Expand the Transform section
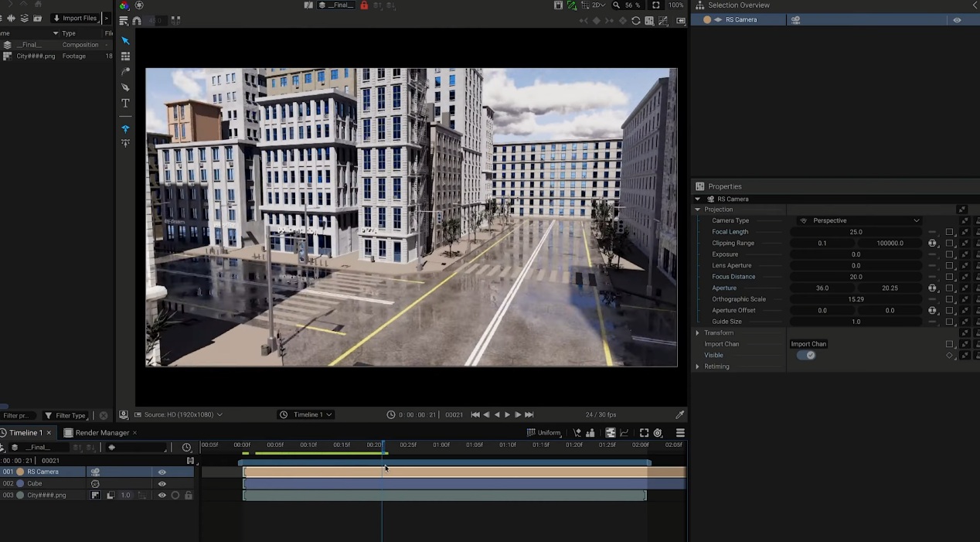 coord(698,333)
